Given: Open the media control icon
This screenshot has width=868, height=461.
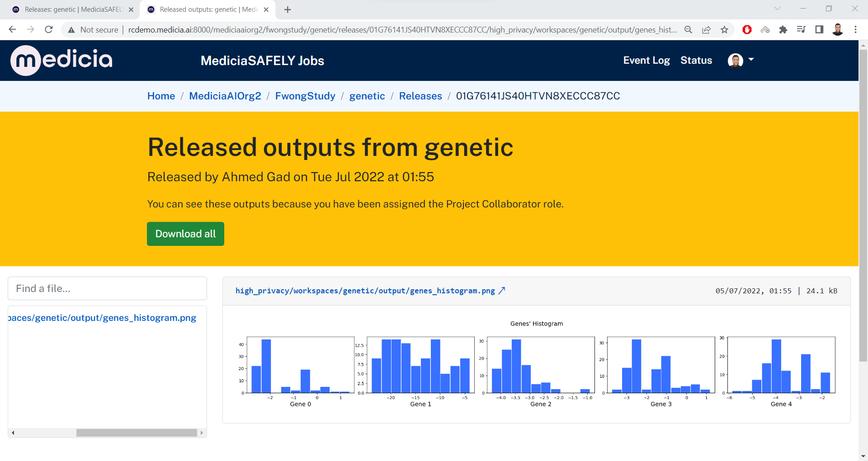Looking at the screenshot, I should pyautogui.click(x=801, y=29).
